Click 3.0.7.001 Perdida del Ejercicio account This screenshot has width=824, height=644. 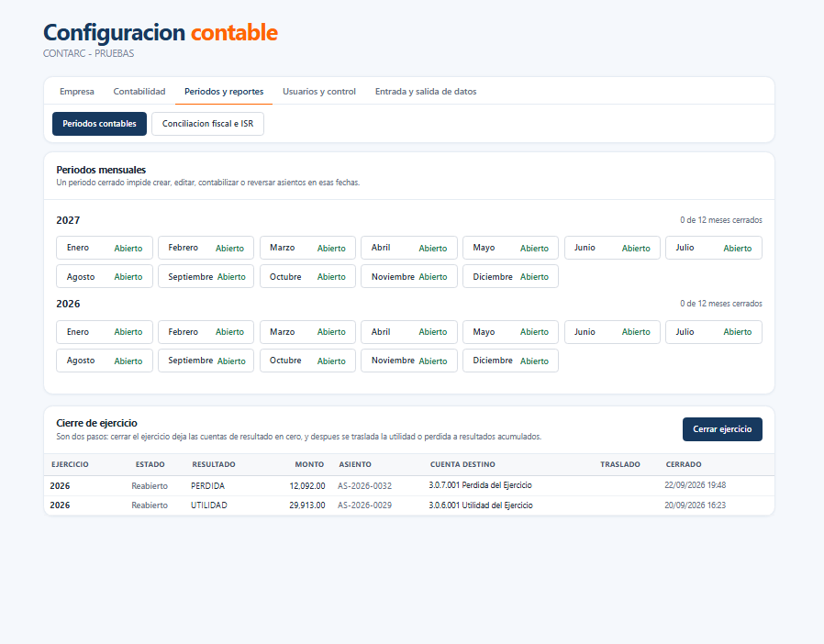480,485
